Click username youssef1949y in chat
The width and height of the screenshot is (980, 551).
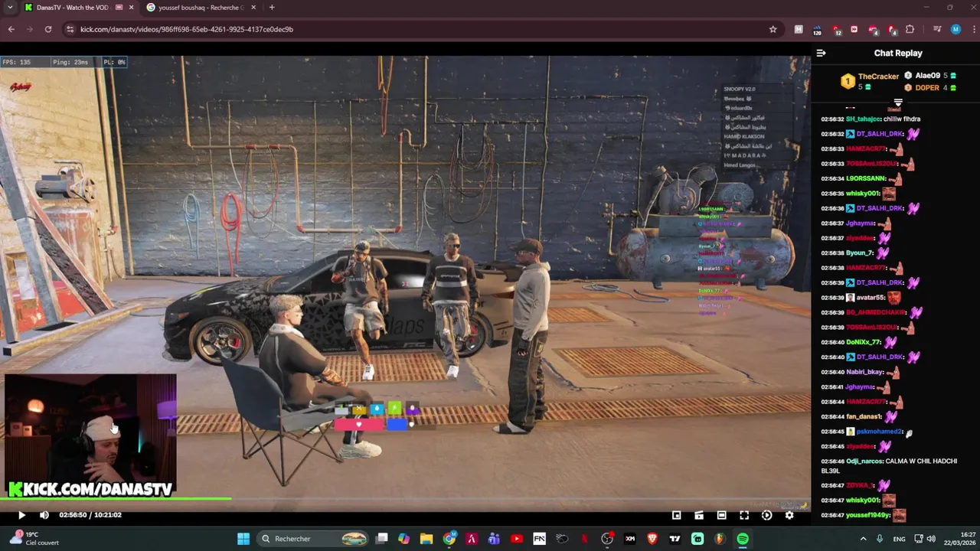[867, 515]
